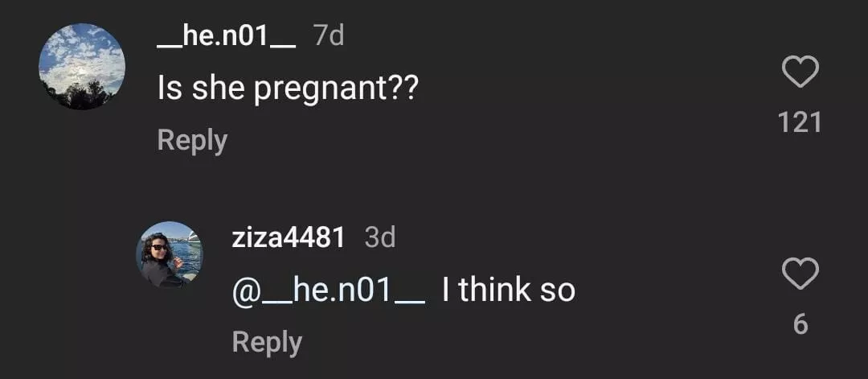This screenshot has width=868, height=379.
Task: Visit the __he.n01__ username profile link
Action: pos(226,37)
